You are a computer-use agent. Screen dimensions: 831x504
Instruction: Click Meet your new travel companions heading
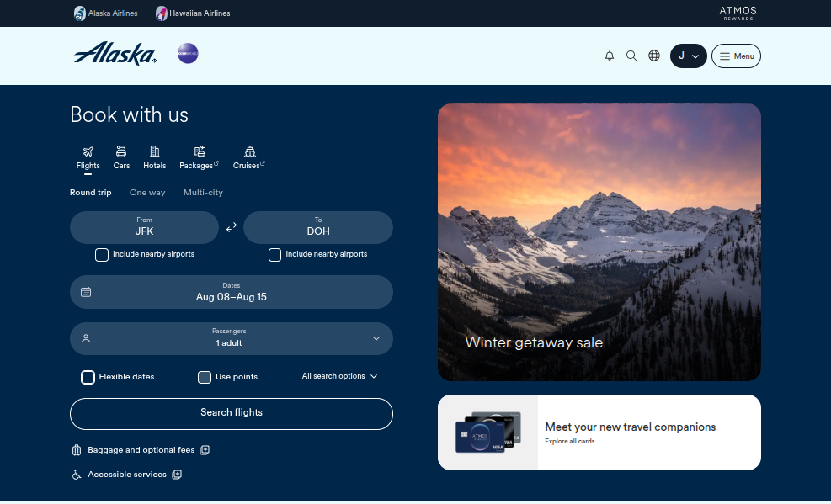point(630,427)
